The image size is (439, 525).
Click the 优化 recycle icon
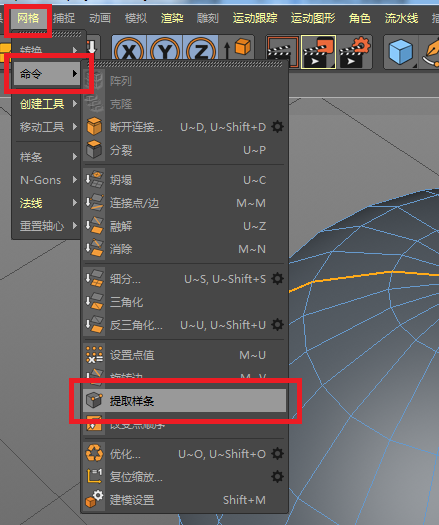pyautogui.click(x=94, y=453)
